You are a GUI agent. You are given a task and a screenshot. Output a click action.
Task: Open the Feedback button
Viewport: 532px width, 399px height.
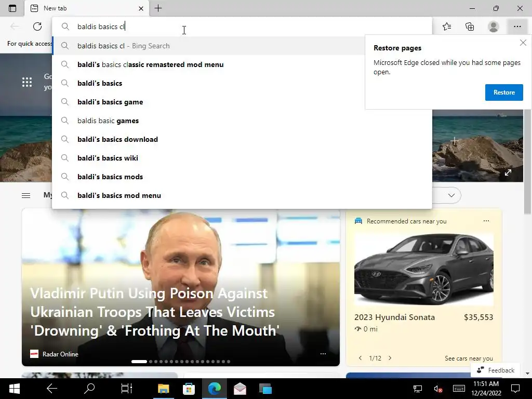tap(496, 370)
